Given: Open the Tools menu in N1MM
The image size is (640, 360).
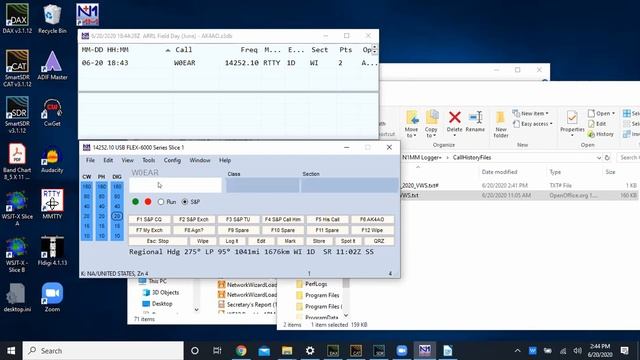Looking at the screenshot, I should [x=148, y=160].
